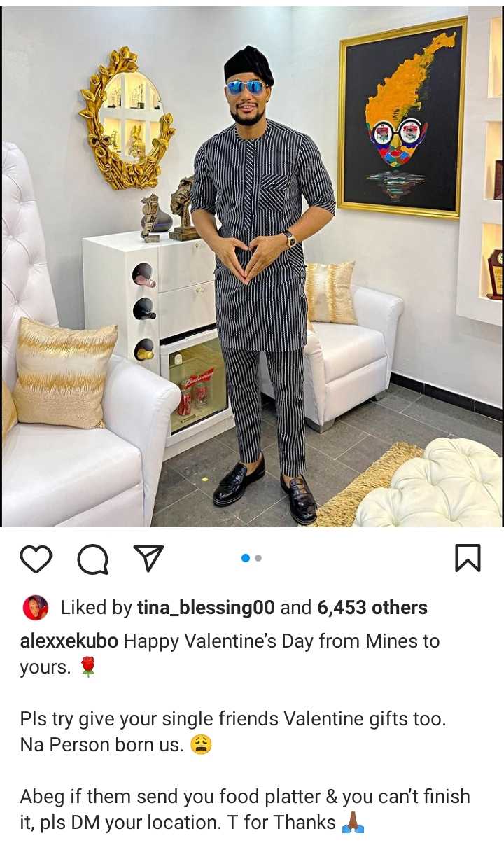Screen dimensions: 504x850
Task: Tap the liker's small profile avatar
Action: (x=36, y=608)
